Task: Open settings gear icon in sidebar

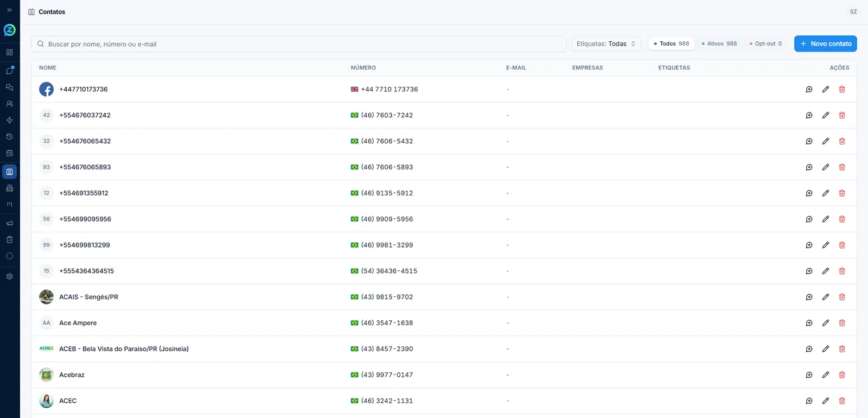Action: click(x=9, y=276)
